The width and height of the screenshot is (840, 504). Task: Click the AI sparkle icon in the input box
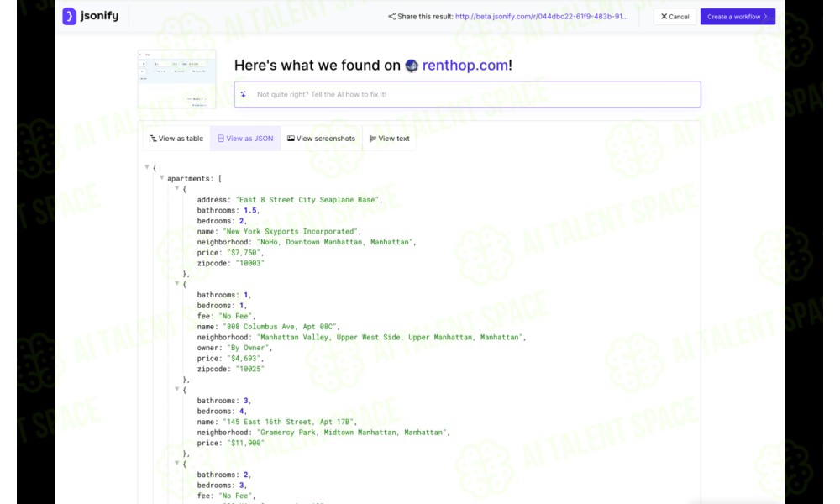coord(244,94)
